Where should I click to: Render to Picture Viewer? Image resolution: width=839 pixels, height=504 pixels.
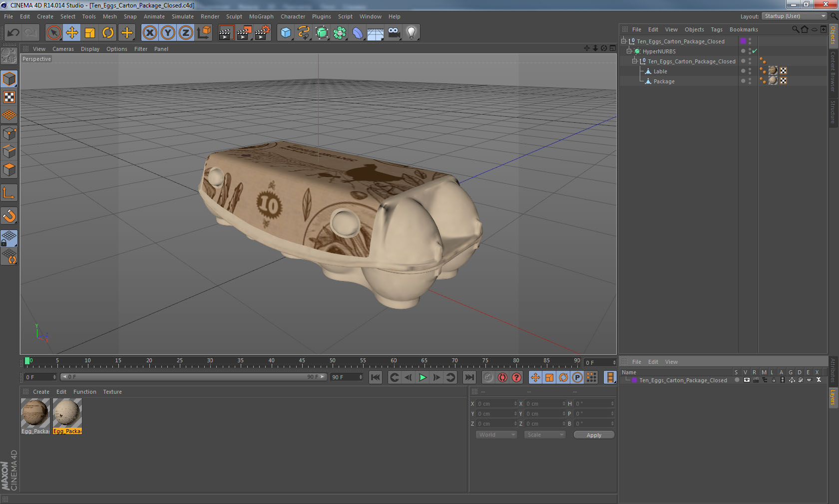[x=244, y=33]
